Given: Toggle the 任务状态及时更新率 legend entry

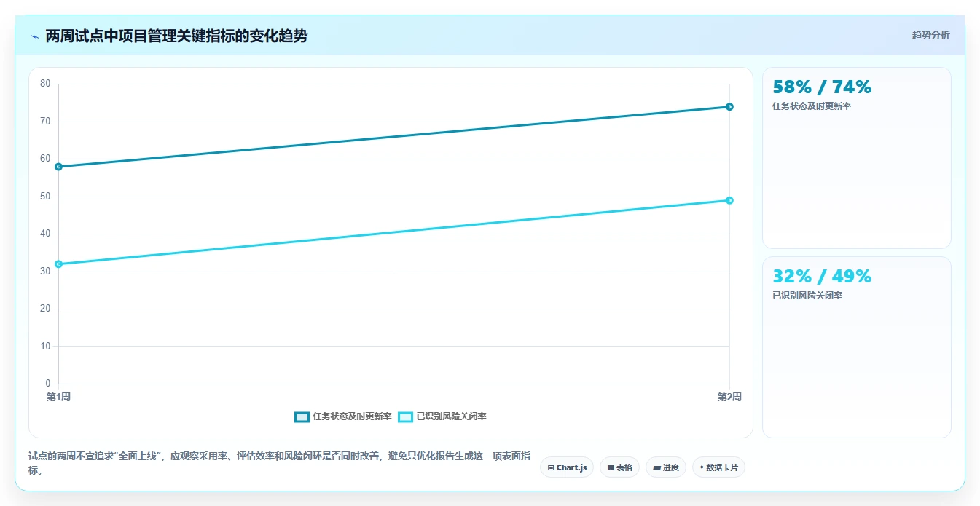Looking at the screenshot, I should coord(343,416).
